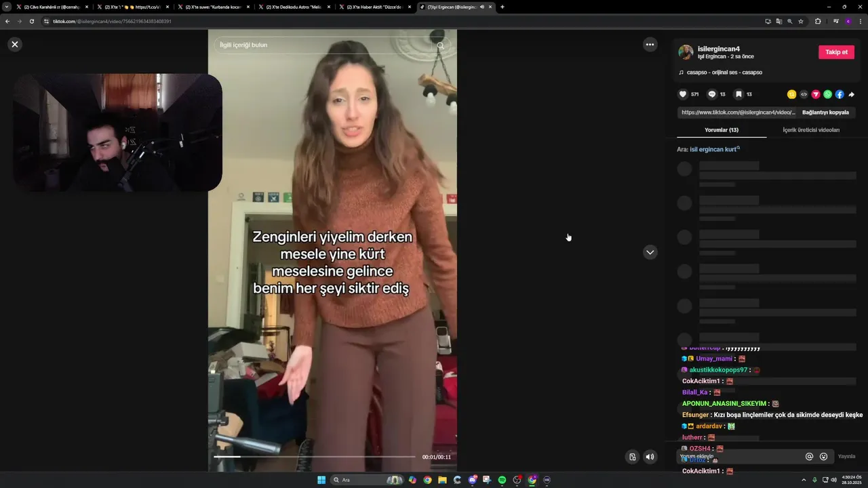Viewport: 868px width, 488px height.
Task: Open clock showing 28.10.2025
Action: click(850, 480)
